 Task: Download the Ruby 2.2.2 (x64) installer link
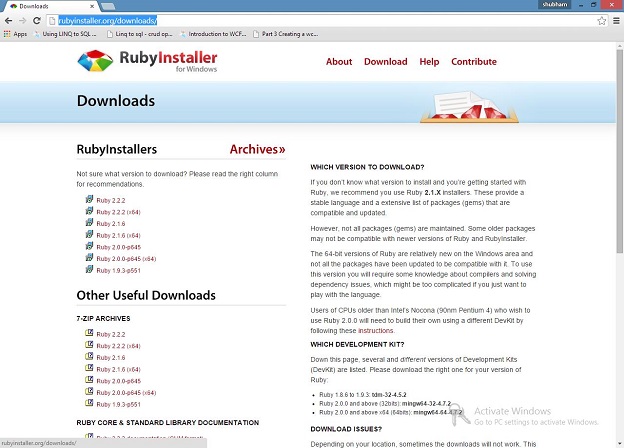(x=119, y=212)
